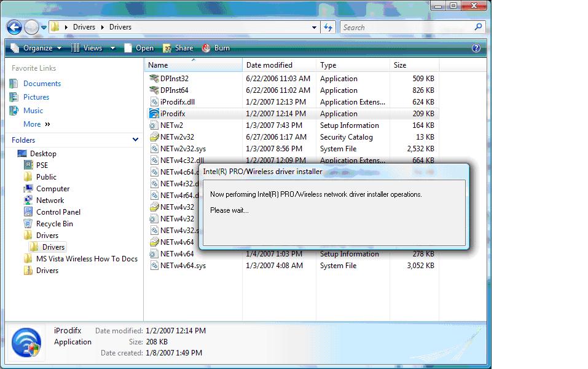This screenshot has width=588, height=369.
Task: Click the Forward navigation arrow button
Action: [31, 28]
